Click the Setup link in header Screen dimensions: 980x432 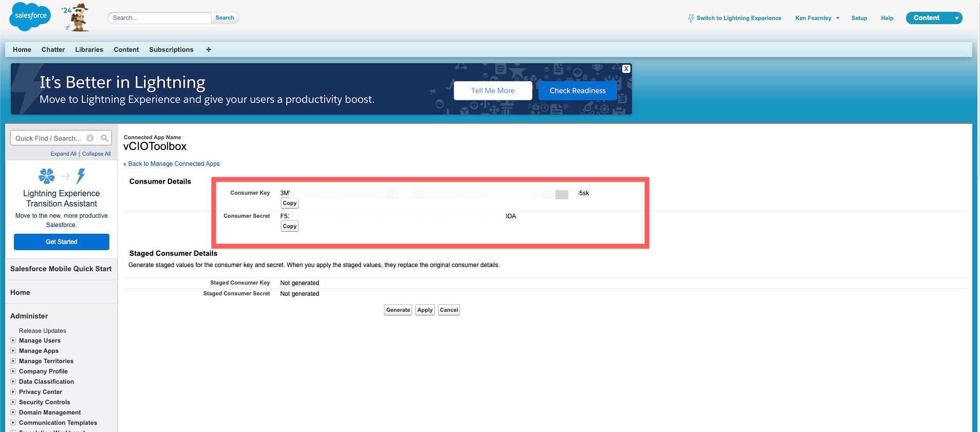point(859,18)
